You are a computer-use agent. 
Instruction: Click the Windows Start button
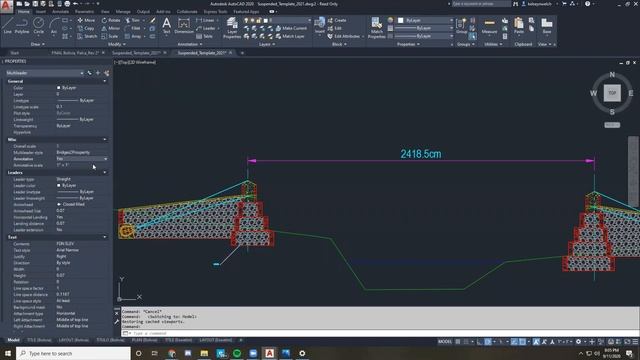tap(8, 353)
